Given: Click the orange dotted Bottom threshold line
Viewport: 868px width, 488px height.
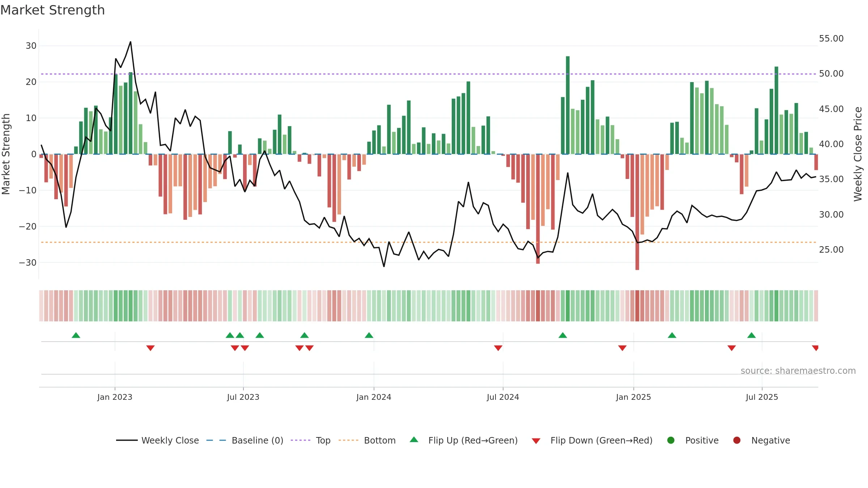Looking at the screenshot, I should click(429, 242).
